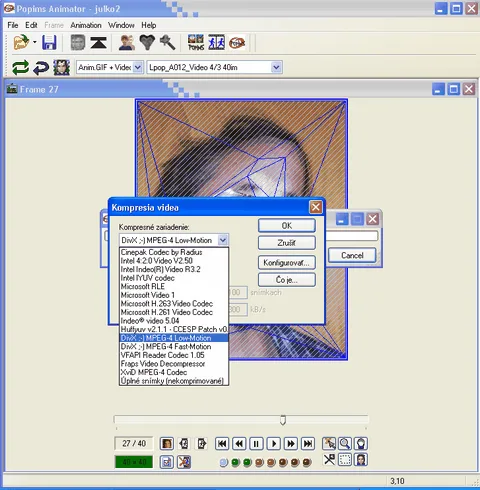Open the Window menu
The width and height of the screenshot is (480, 490).
[x=121, y=25]
